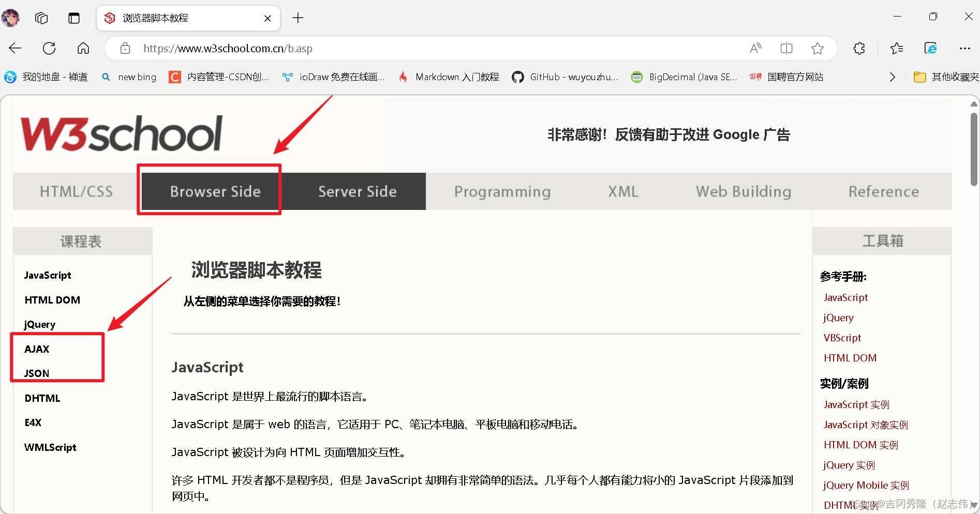Screen dimensions: 980x514
Task: Expand more bookmarks chevron
Action: [x=893, y=77]
